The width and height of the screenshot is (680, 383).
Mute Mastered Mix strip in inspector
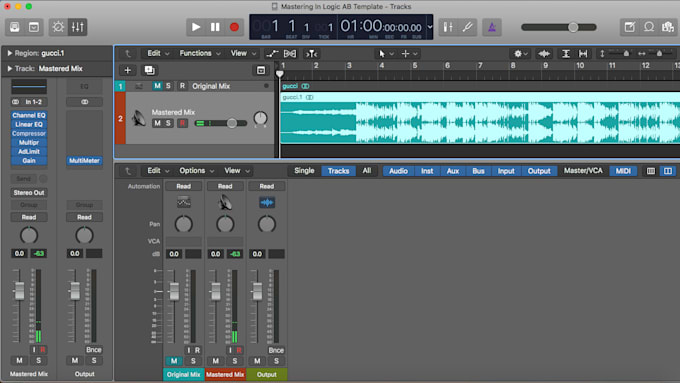click(19, 360)
